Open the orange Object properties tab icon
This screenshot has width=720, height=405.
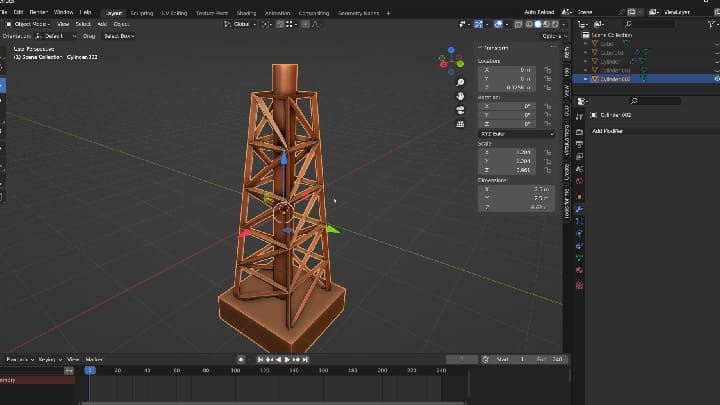(x=579, y=197)
